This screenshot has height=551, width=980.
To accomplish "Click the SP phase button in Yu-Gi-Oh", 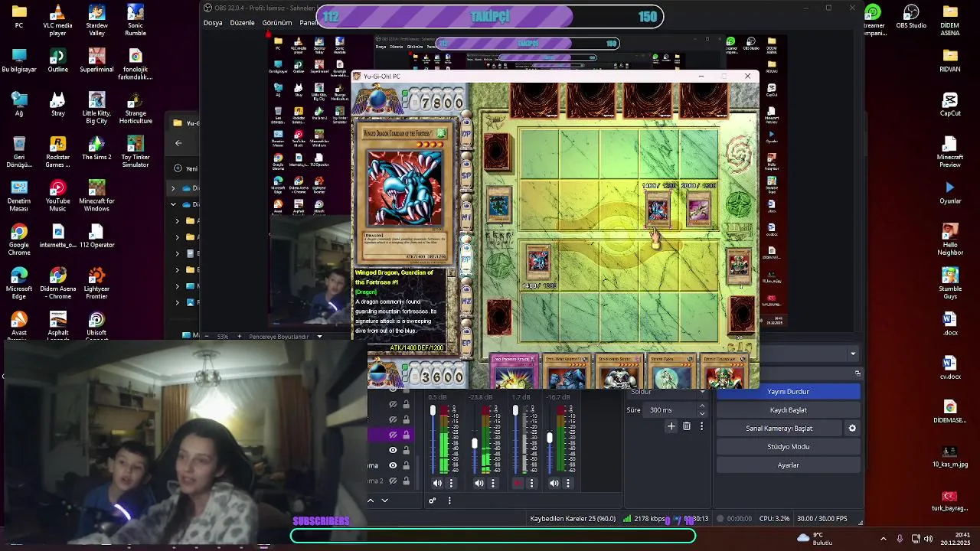I will (466, 176).
